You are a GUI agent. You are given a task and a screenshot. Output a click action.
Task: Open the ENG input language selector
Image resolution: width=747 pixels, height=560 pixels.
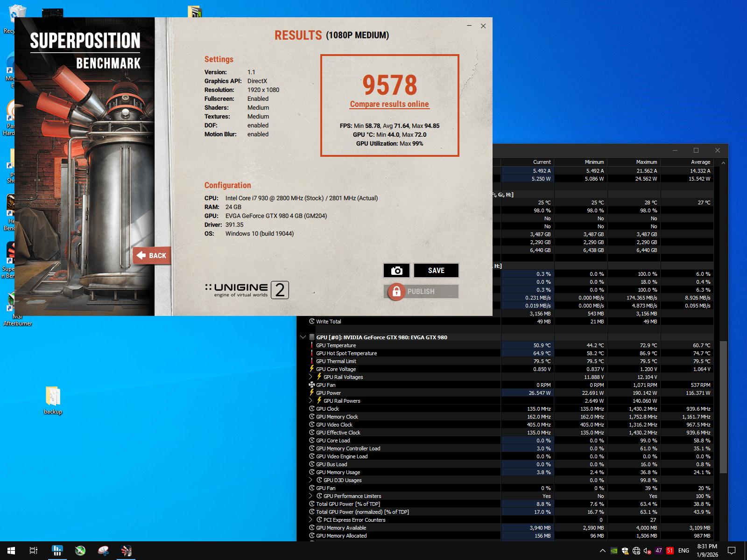pos(684,551)
